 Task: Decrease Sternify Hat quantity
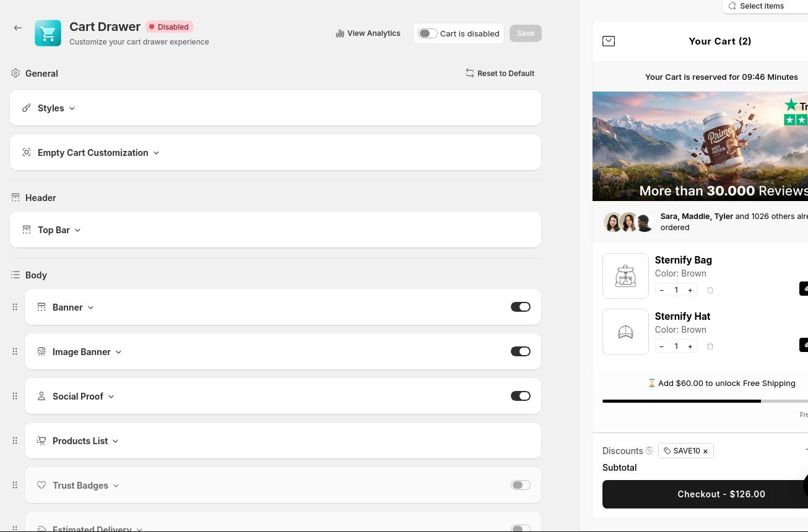662,346
